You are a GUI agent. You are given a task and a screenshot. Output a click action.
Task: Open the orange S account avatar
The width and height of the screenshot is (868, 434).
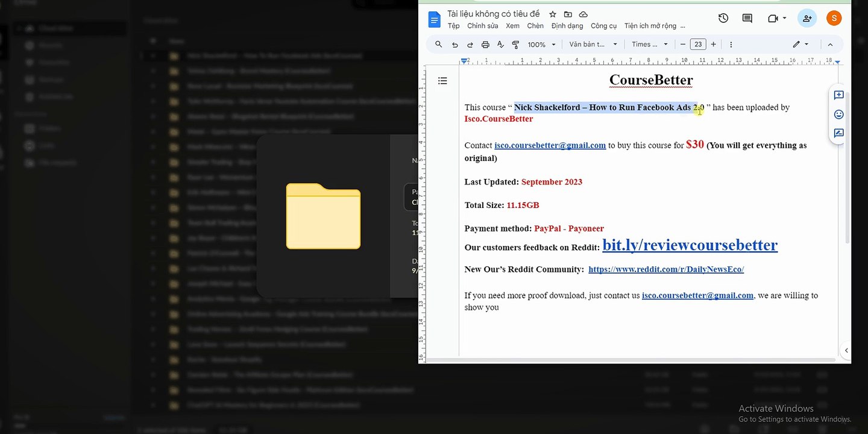pos(834,18)
